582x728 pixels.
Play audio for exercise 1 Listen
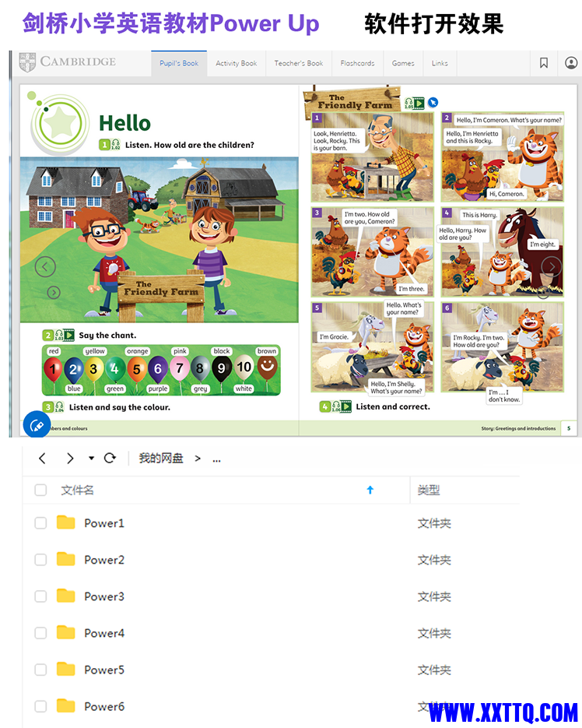pos(115,145)
